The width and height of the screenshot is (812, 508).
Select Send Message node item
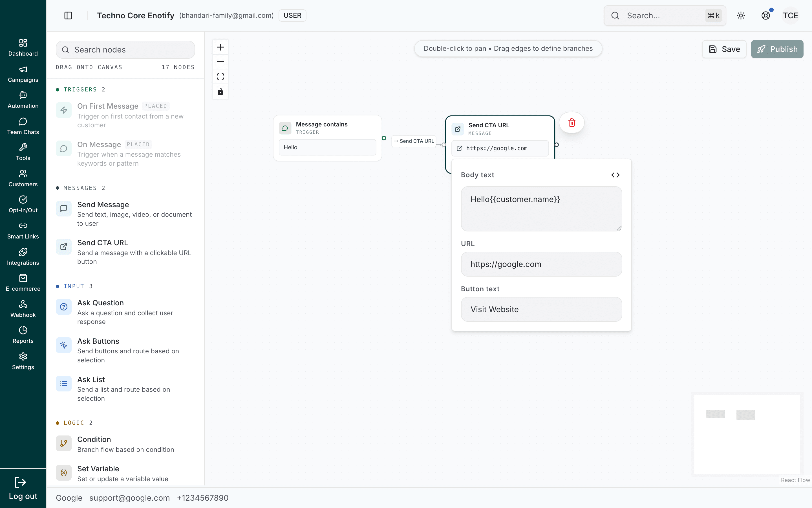(x=125, y=214)
